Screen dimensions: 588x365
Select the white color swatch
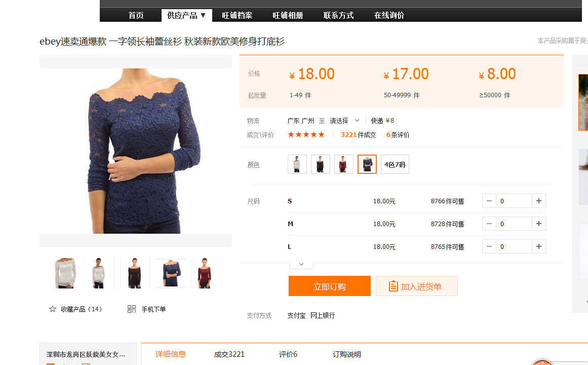pyautogui.click(x=297, y=164)
